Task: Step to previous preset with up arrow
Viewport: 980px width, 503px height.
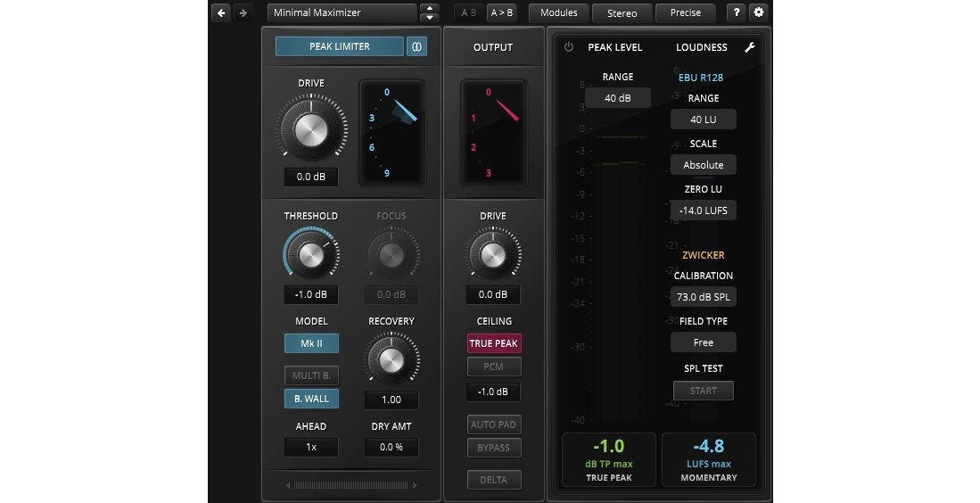Action: point(429,8)
